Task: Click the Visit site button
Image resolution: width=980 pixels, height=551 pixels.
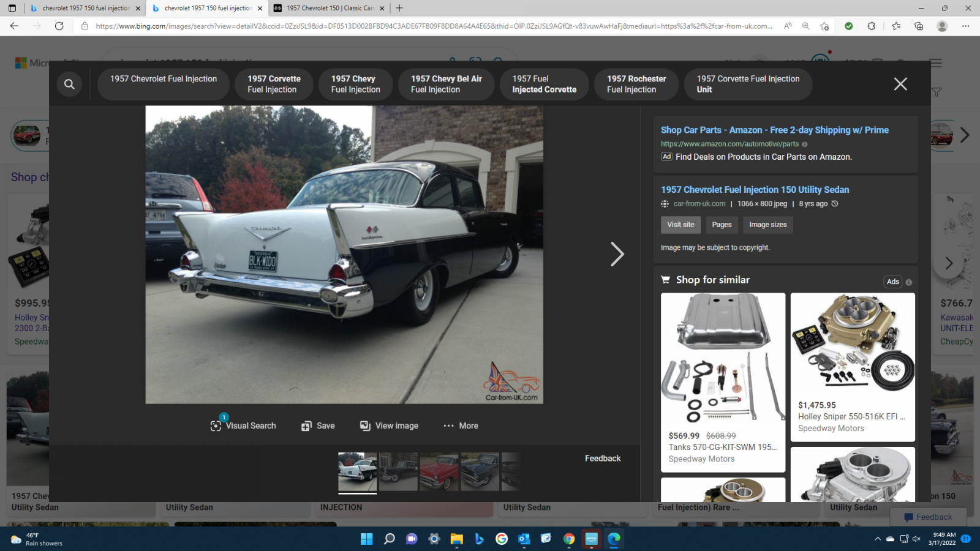Action: pos(680,225)
